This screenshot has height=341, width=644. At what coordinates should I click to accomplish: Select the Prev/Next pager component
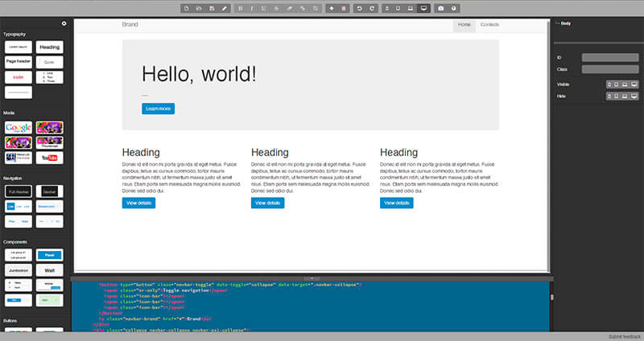tap(18, 222)
